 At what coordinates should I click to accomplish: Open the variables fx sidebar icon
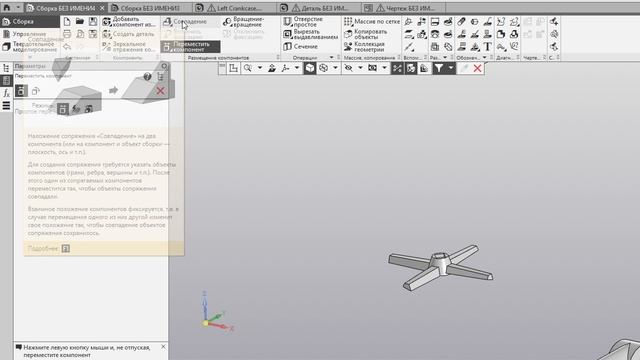point(6,93)
